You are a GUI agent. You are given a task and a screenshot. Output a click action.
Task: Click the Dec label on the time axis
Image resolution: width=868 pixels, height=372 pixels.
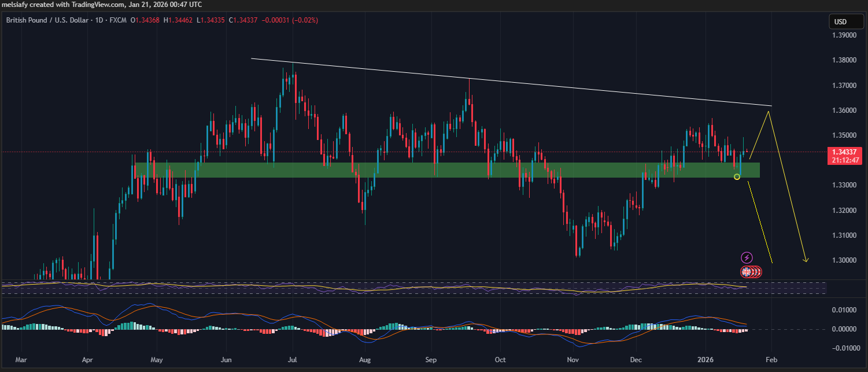click(x=636, y=360)
